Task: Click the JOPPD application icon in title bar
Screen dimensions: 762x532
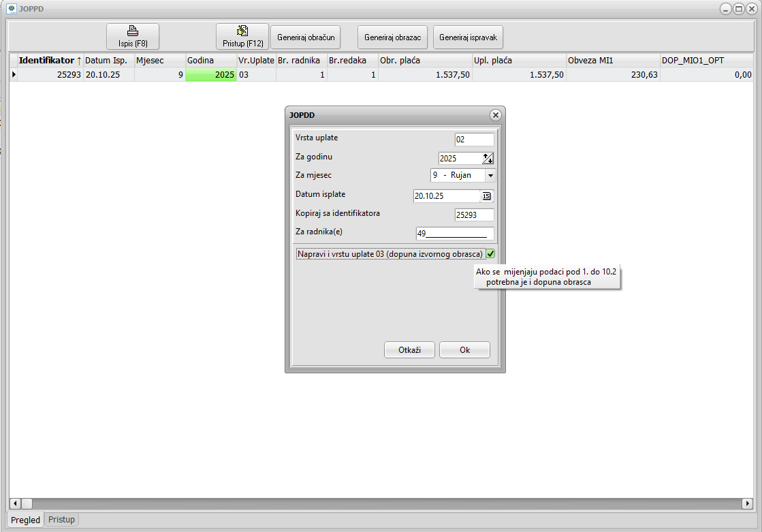Action: tap(12, 9)
